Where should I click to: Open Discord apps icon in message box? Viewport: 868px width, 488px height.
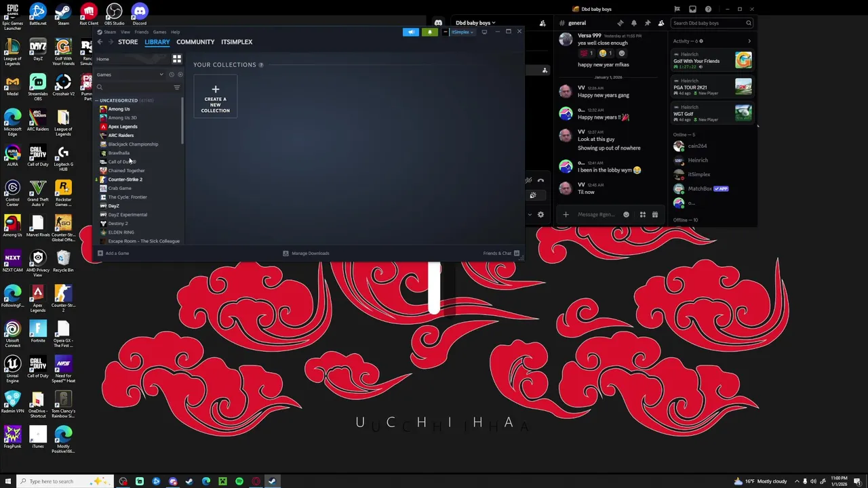click(x=642, y=215)
